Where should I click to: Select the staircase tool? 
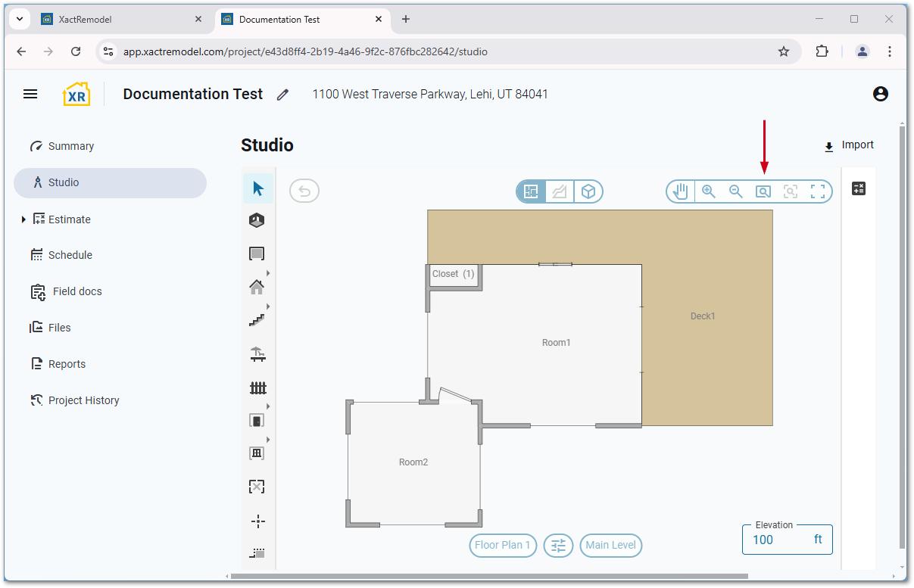tap(257, 320)
